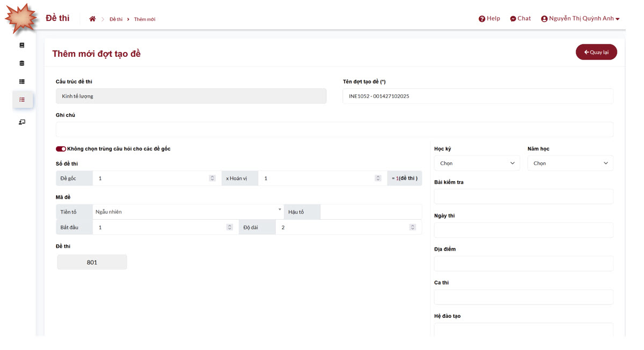Click the Độ dài number stepper
The width and height of the screenshot is (644, 350).
click(412, 227)
